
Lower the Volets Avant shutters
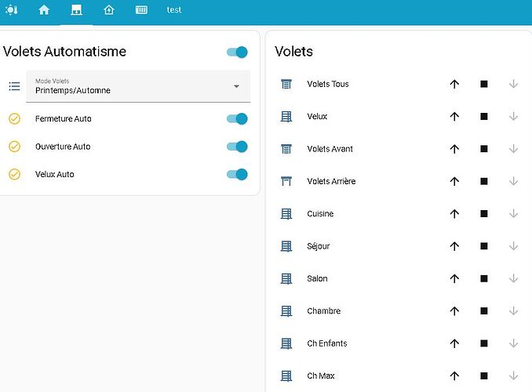coord(513,149)
